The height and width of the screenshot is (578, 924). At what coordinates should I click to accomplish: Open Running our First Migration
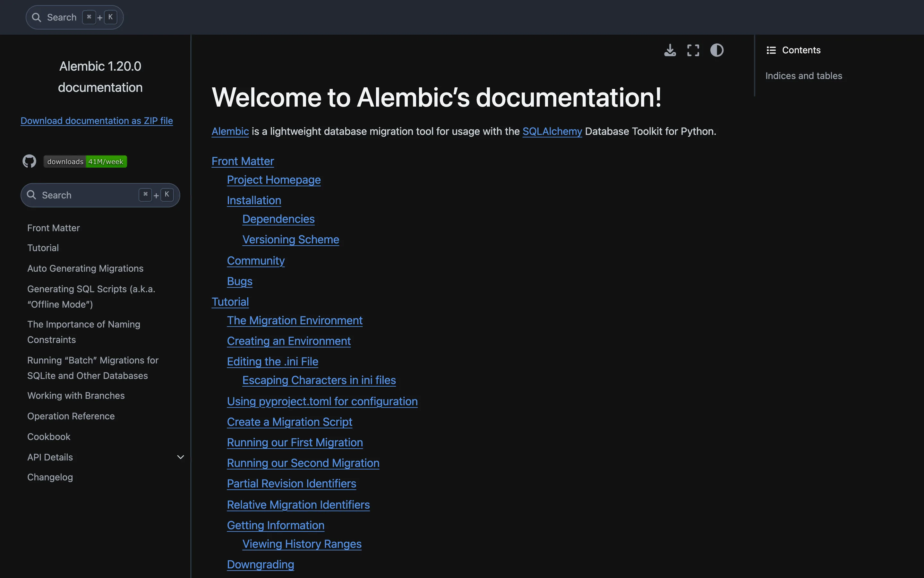pyautogui.click(x=295, y=442)
